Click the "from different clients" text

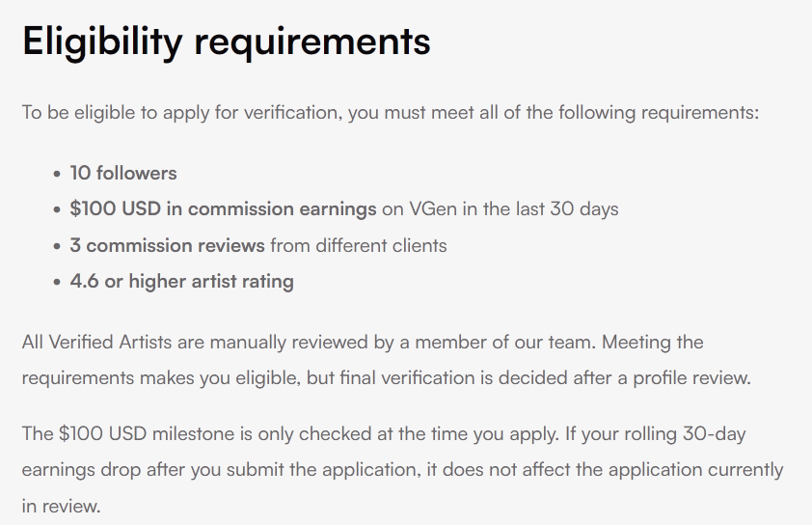[x=358, y=245]
